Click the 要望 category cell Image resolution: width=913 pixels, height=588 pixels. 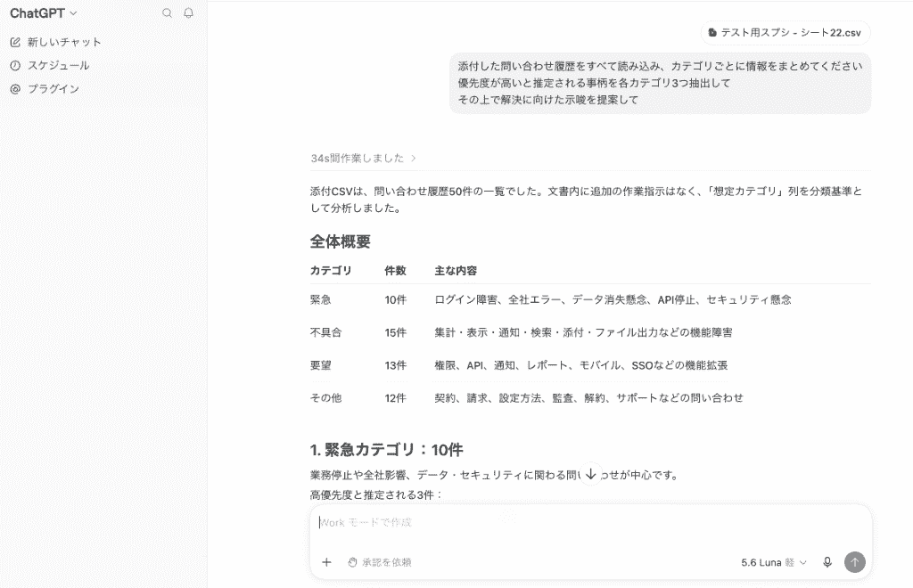tap(320, 365)
